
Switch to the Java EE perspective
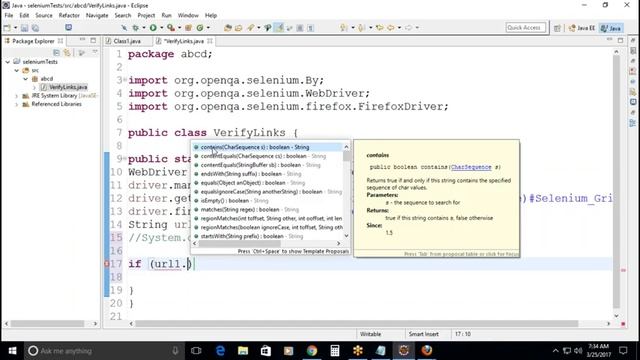582,28
